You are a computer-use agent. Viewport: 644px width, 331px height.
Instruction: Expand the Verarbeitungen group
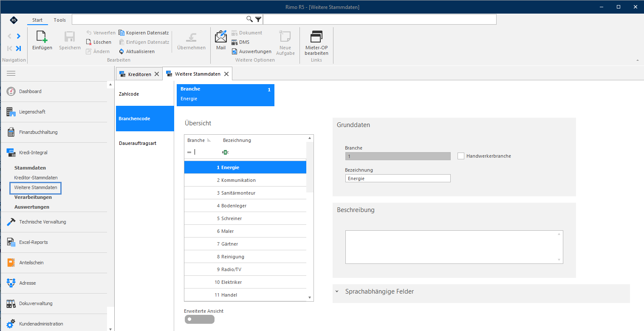(33, 197)
